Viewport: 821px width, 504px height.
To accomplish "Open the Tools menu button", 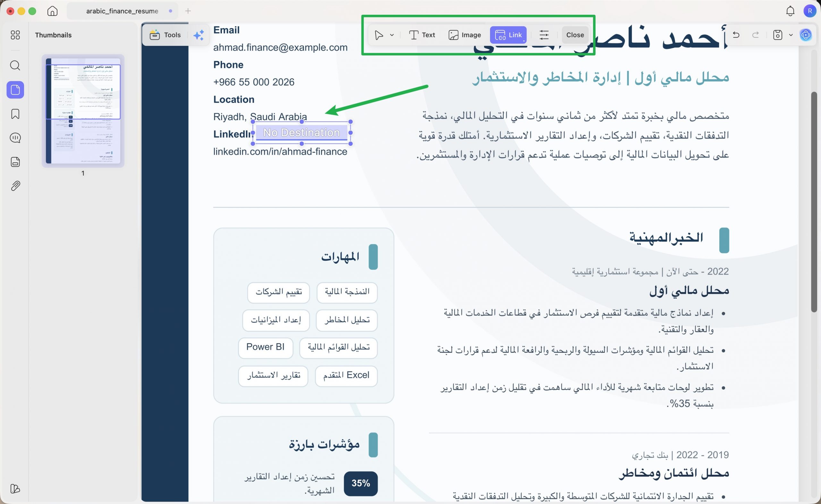I will (x=165, y=35).
